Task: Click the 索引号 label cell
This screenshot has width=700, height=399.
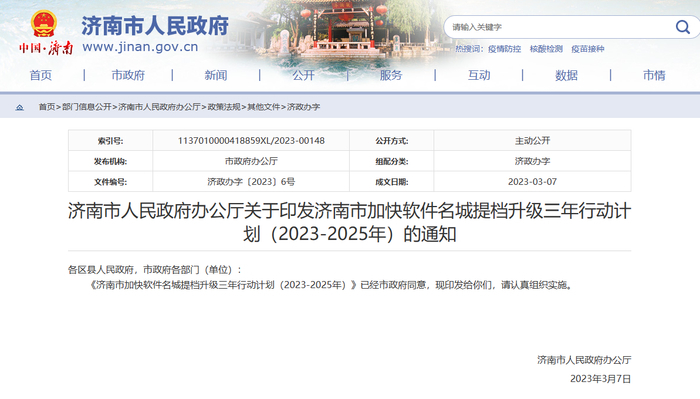Action: (x=110, y=141)
